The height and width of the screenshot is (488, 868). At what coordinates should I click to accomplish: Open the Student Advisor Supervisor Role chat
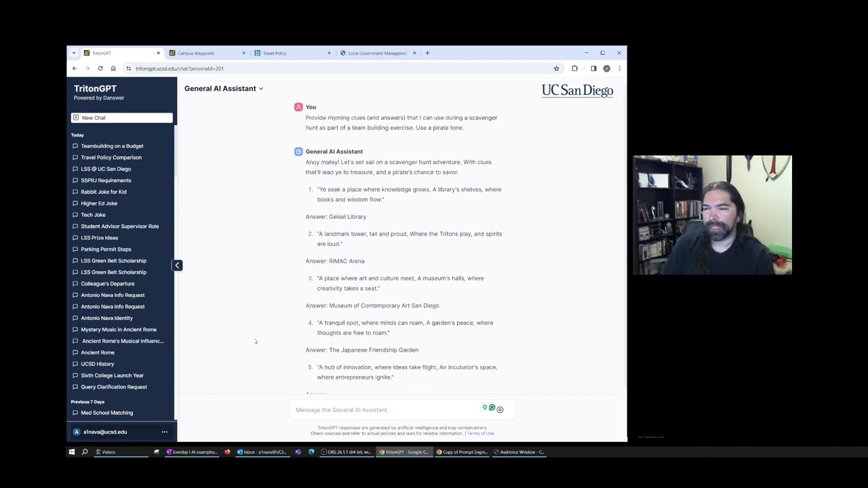(120, 226)
